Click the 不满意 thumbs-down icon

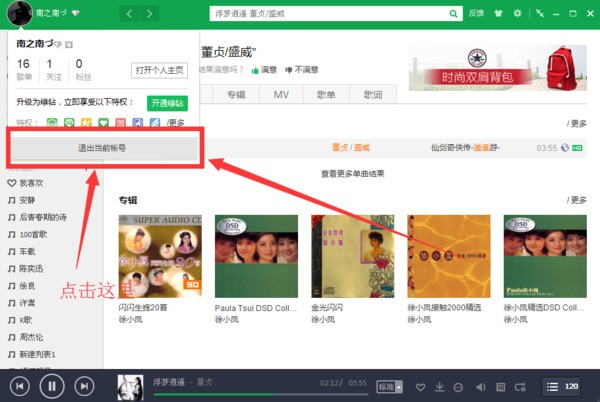click(x=289, y=70)
